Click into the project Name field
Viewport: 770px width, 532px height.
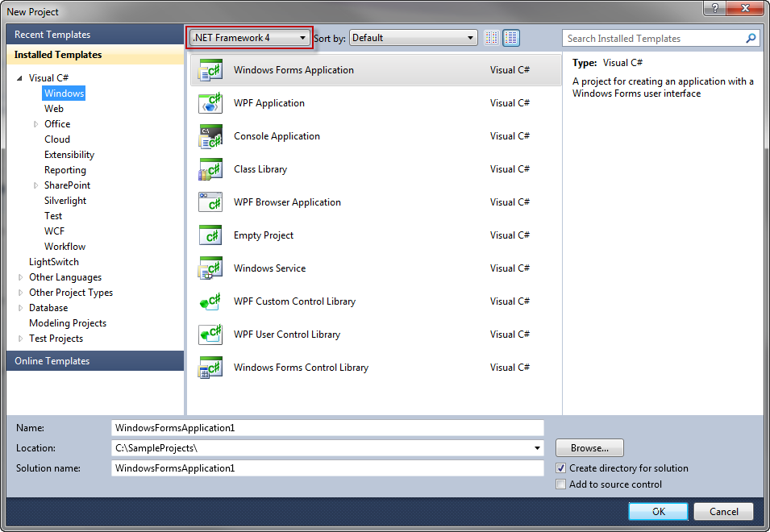327,428
